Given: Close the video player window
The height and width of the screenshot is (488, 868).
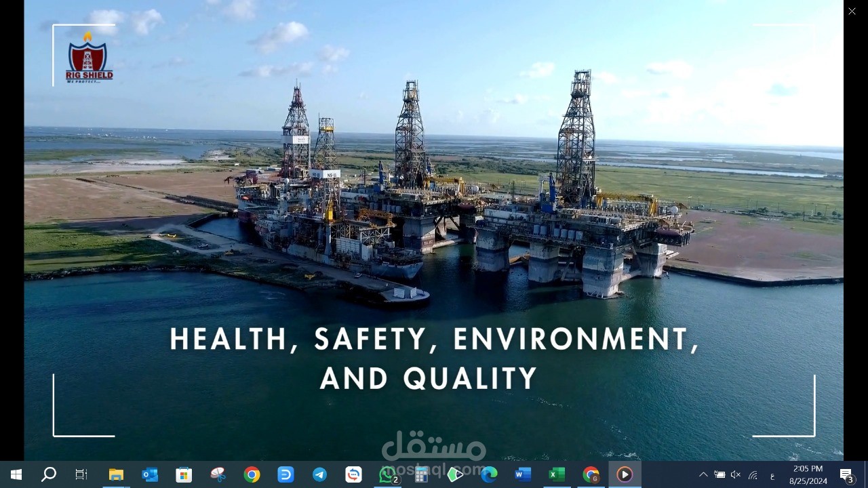Looking at the screenshot, I should [852, 12].
